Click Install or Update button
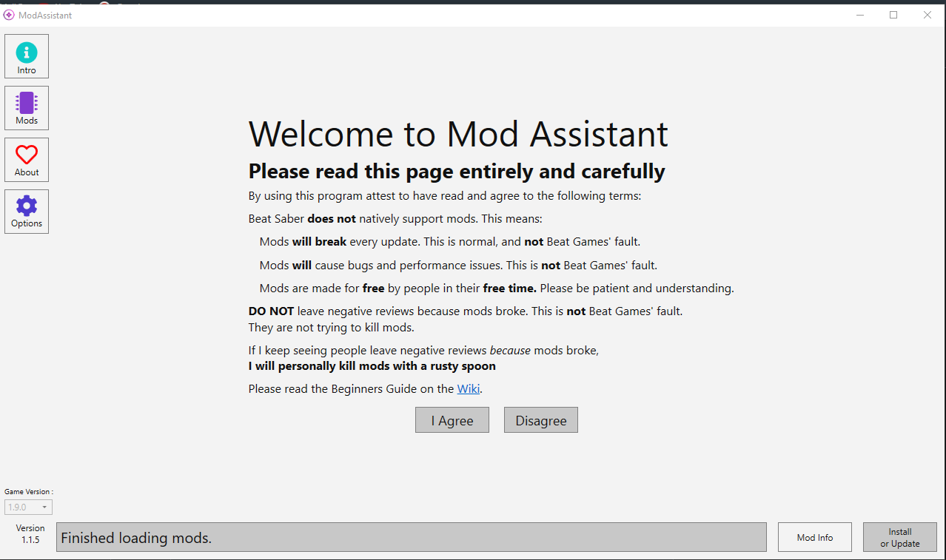The height and width of the screenshot is (560, 946). (900, 537)
